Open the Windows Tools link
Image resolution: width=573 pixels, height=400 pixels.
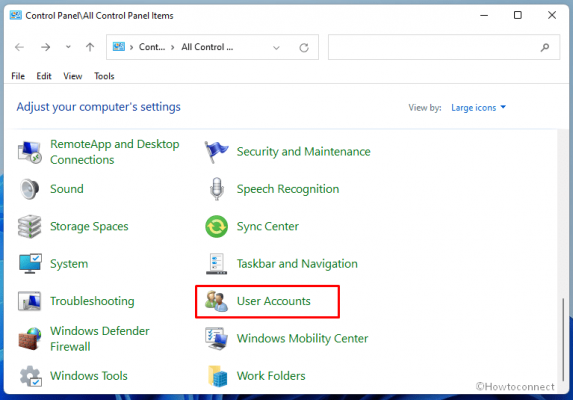[x=89, y=376]
